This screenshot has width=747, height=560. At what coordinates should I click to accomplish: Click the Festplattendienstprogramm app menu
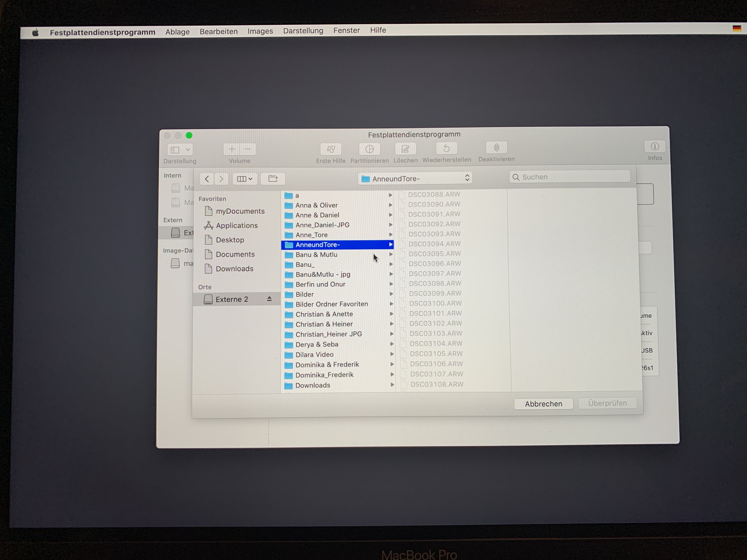point(102,32)
